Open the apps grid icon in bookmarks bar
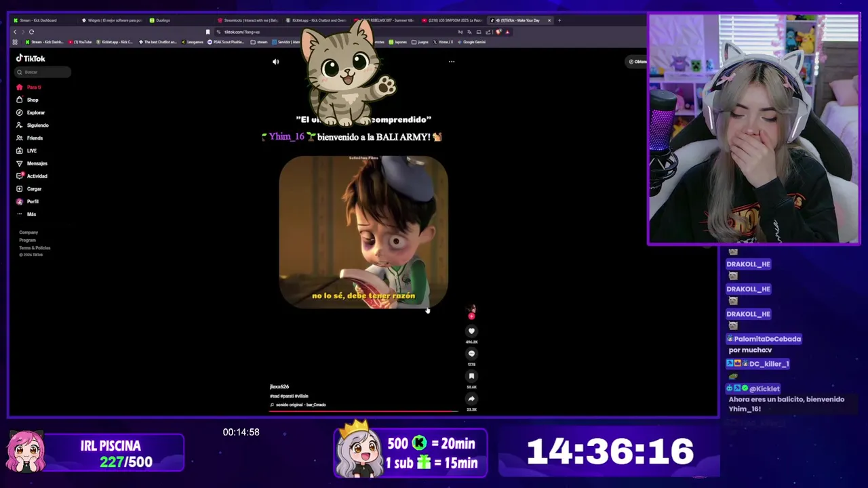Image resolution: width=868 pixels, height=488 pixels. point(15,42)
